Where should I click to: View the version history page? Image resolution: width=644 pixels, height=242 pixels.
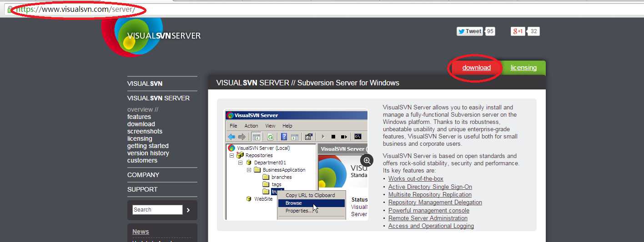[148, 153]
